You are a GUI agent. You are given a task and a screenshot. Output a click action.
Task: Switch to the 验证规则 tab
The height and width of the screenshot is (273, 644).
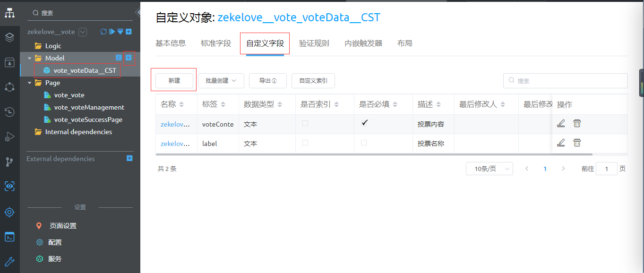coord(314,43)
